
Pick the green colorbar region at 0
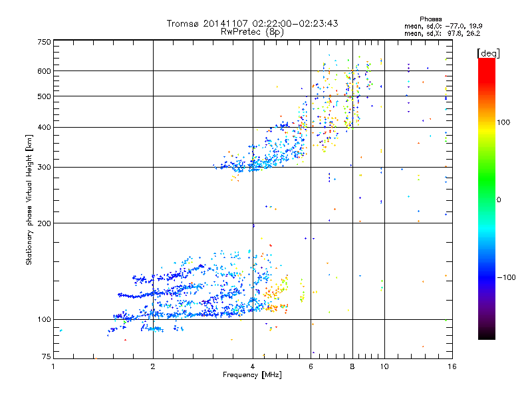486,199
